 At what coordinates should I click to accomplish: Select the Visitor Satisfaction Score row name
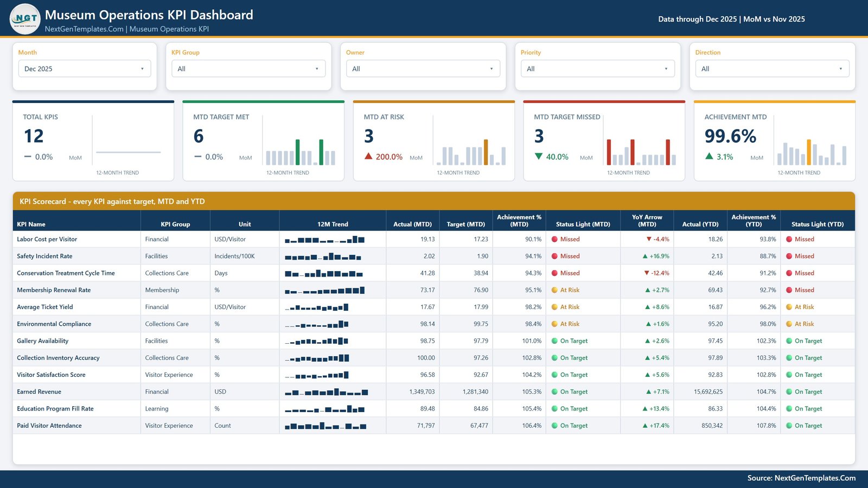(x=51, y=375)
